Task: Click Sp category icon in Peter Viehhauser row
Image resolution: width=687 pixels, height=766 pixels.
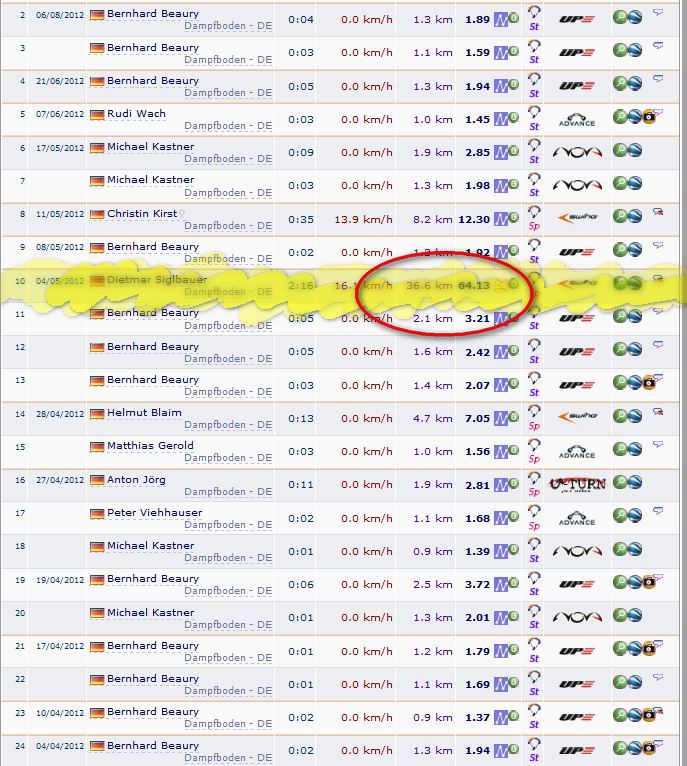Action: pos(534,518)
